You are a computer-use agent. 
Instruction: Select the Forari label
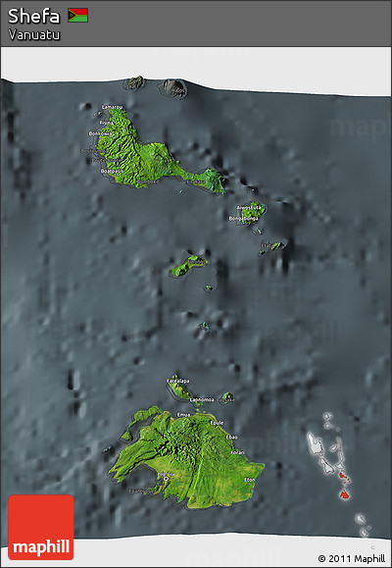[x=237, y=453]
